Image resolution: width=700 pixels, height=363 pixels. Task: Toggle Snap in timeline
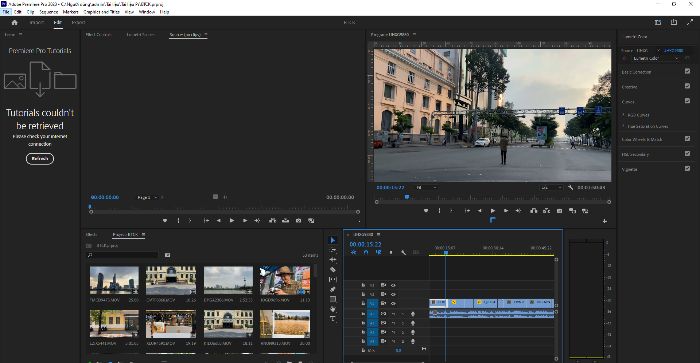[366, 252]
